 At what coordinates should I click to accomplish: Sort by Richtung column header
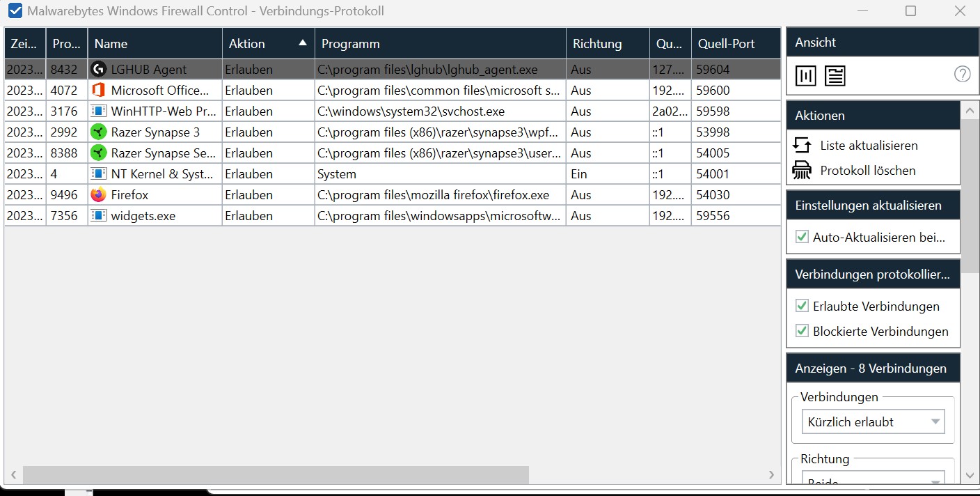click(608, 43)
